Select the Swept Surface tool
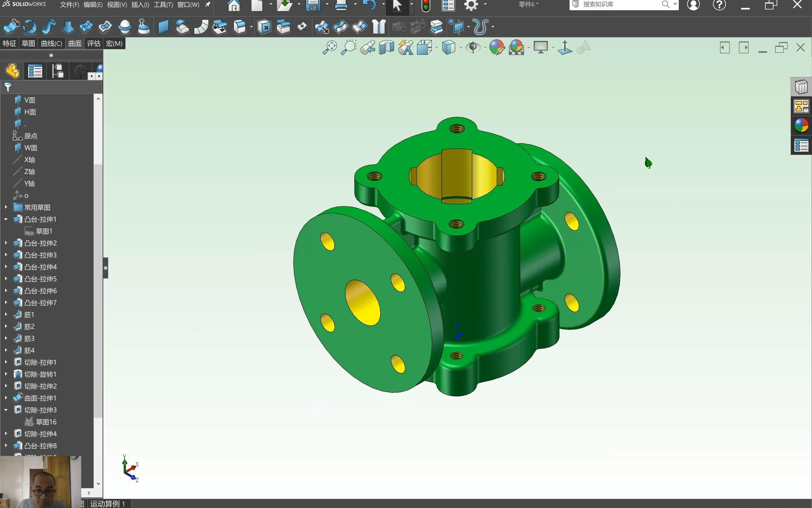Viewport: 812px width, 508px height. 49,27
